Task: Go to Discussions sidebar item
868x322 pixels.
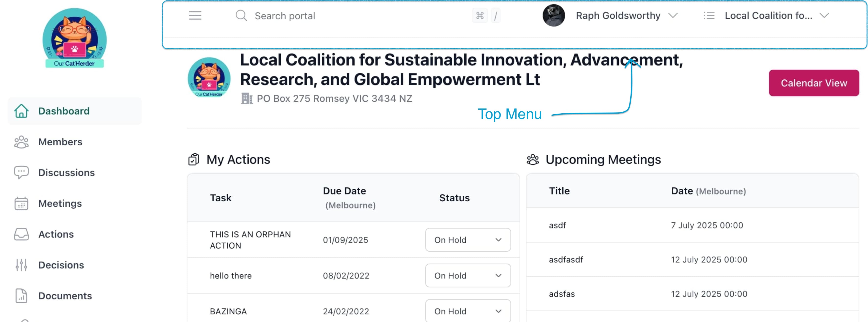Action: (66, 172)
